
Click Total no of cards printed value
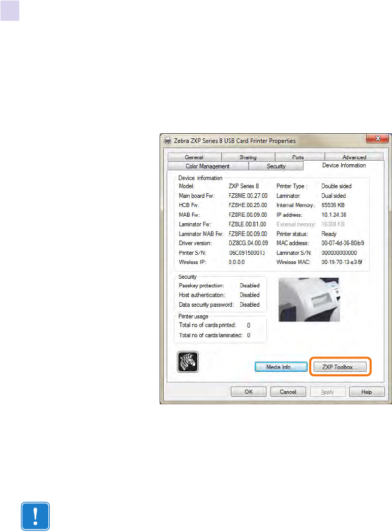tap(249, 325)
